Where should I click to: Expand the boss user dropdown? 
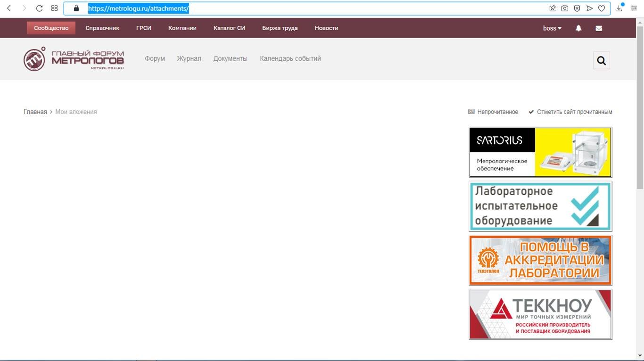pos(552,28)
